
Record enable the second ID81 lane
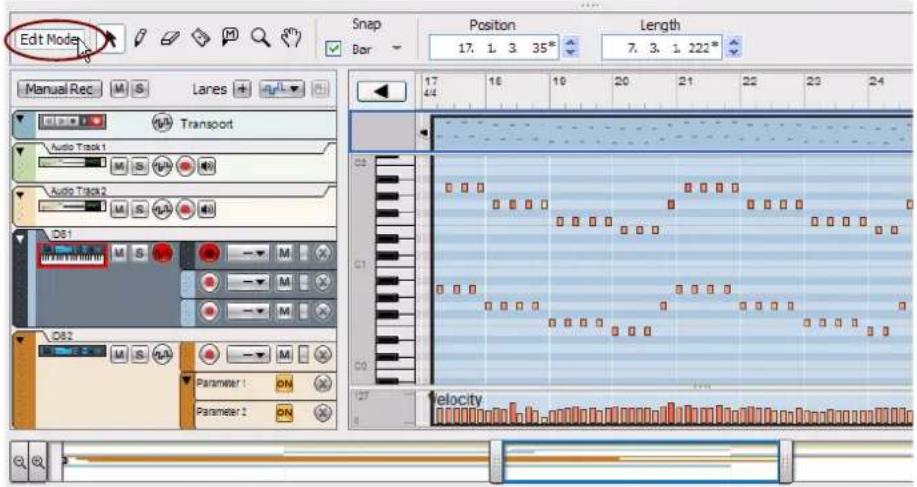coord(209,282)
